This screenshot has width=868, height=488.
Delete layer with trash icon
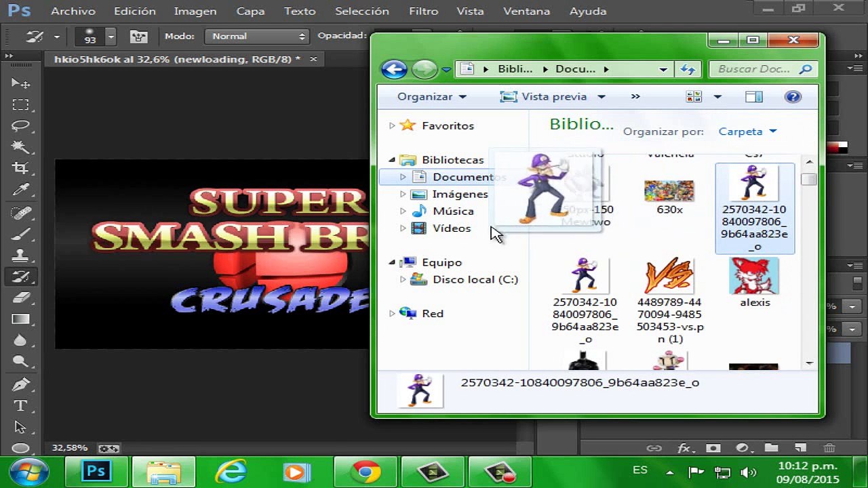point(829,448)
